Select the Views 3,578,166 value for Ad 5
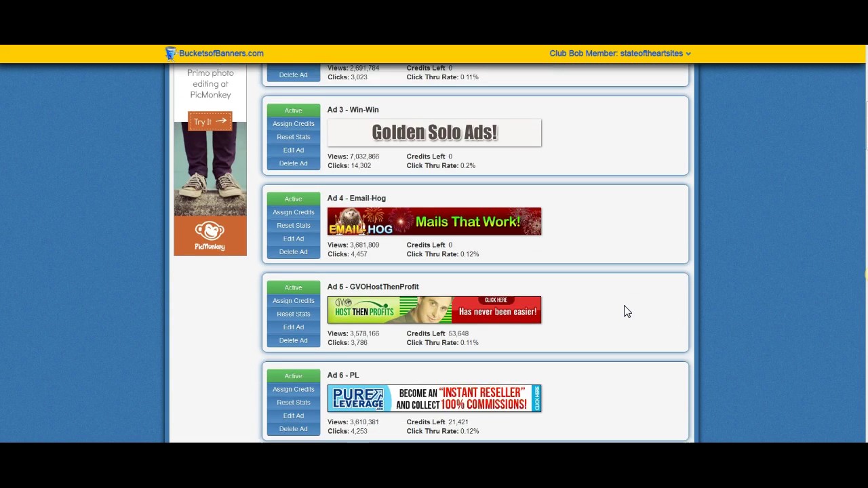This screenshot has height=488, width=868. tap(365, 333)
